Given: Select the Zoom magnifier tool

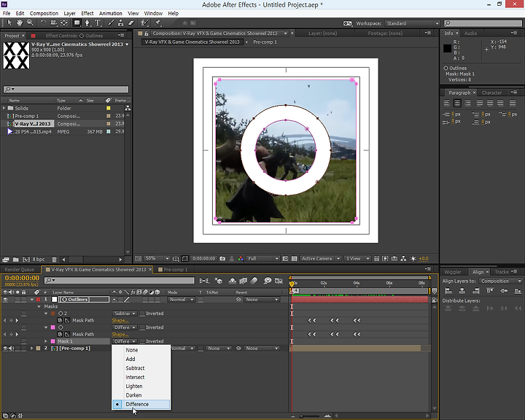Looking at the screenshot, I should tap(30, 23).
